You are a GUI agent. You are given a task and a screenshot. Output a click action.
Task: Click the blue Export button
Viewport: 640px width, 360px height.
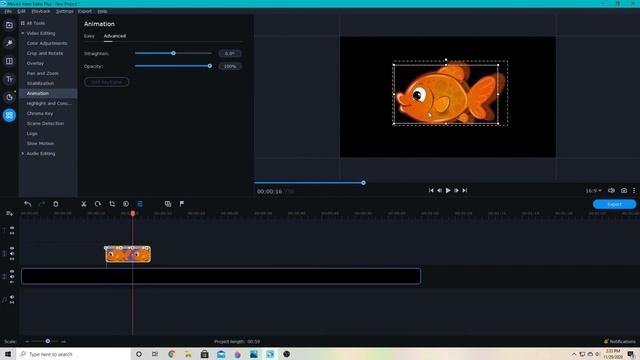click(614, 204)
